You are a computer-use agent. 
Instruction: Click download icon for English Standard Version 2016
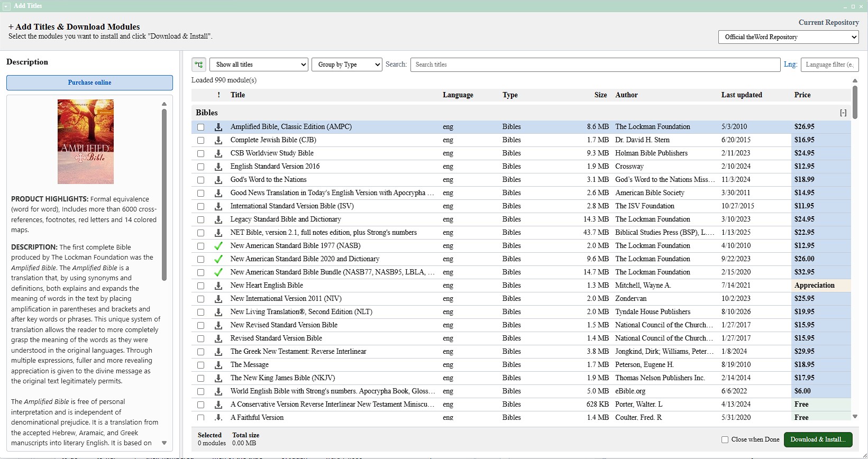coord(218,167)
